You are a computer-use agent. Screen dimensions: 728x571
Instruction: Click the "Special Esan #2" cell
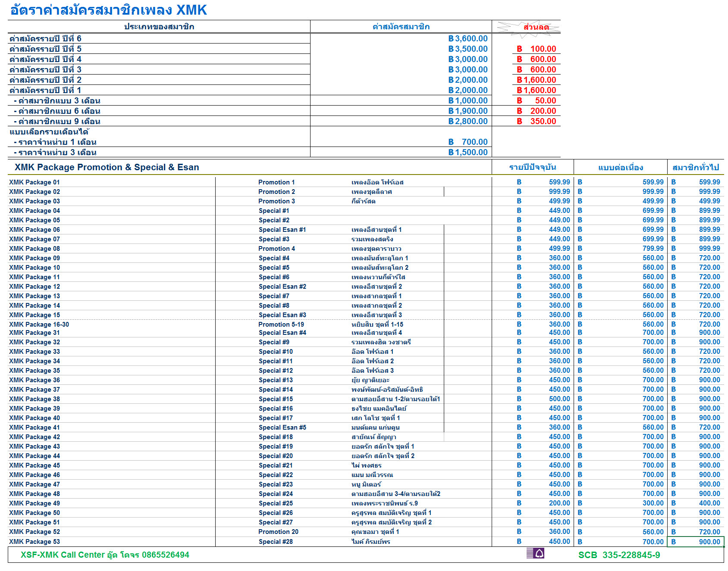pyautogui.click(x=282, y=287)
